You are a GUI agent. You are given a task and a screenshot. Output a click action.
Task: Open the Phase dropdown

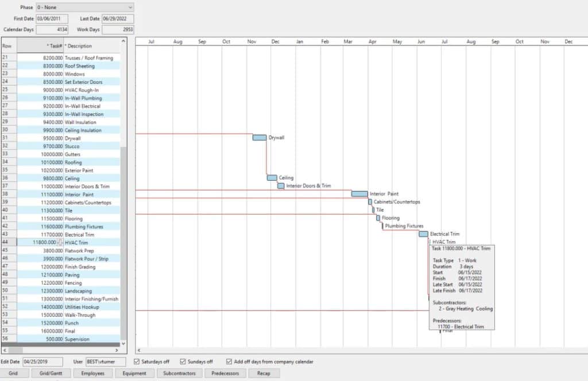(x=84, y=7)
